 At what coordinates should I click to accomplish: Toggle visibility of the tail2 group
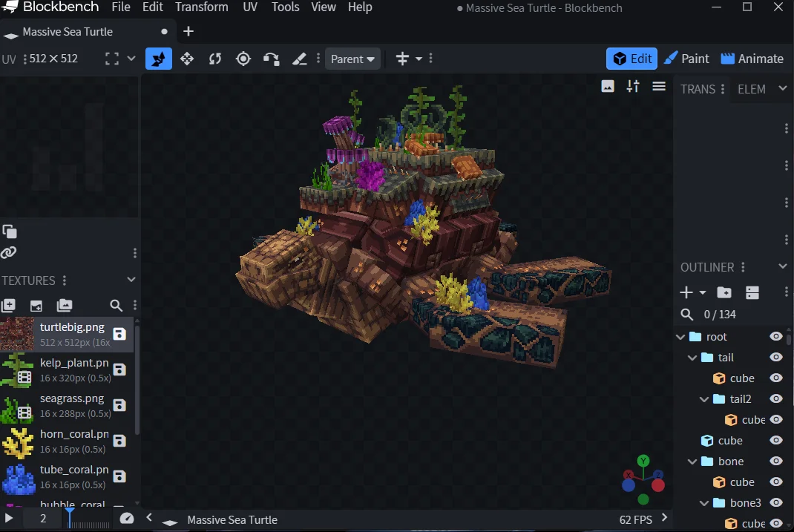(776, 399)
